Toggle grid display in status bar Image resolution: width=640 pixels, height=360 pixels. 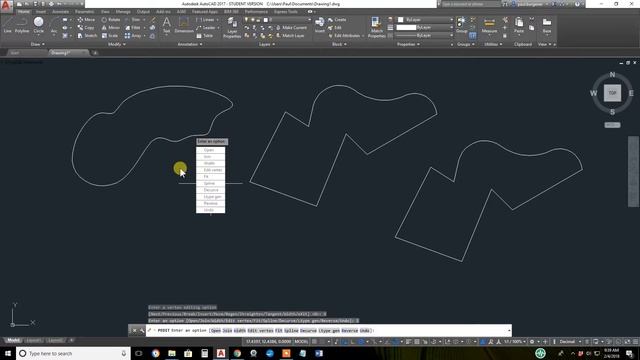tap(314, 342)
